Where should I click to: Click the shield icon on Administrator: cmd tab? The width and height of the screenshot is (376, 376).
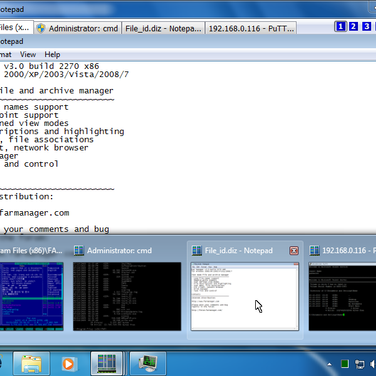(41, 28)
